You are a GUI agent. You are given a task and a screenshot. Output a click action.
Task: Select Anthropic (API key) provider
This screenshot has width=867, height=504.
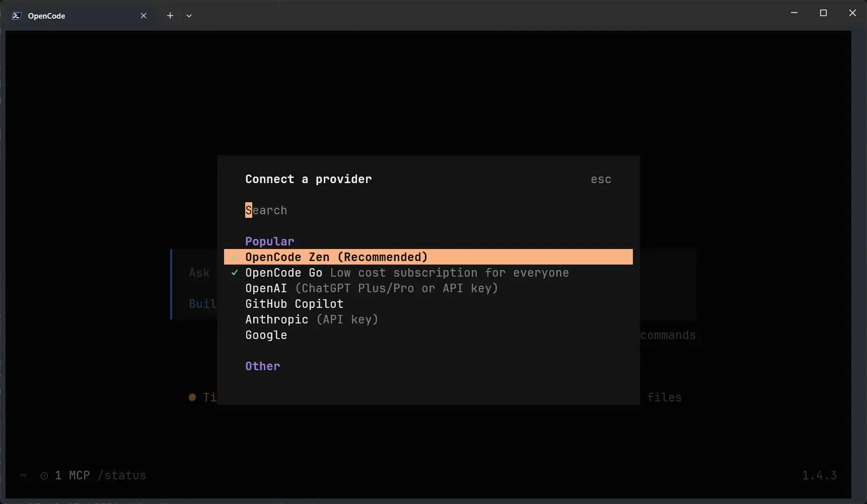pyautogui.click(x=428, y=319)
